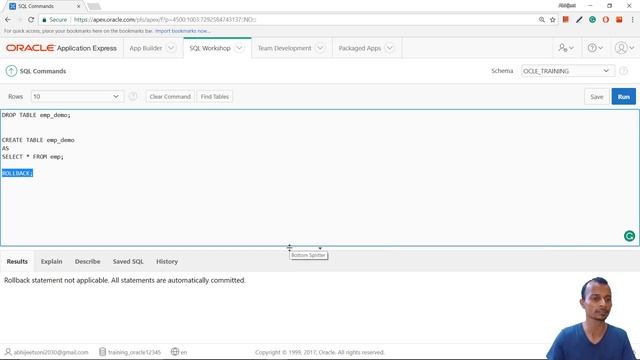Click the Run button
The image size is (640, 360).
pyautogui.click(x=624, y=97)
